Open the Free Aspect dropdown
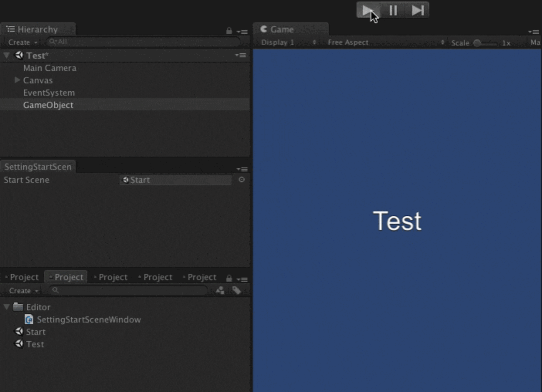 (x=386, y=42)
